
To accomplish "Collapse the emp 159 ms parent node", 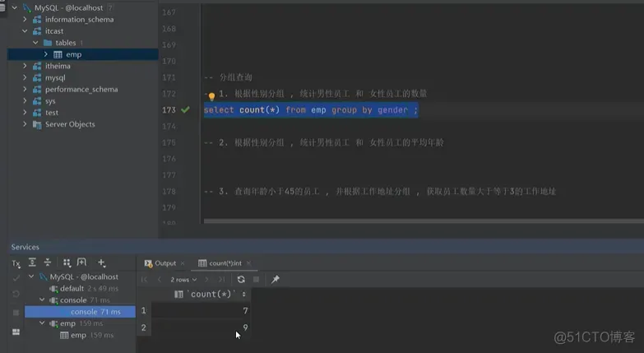I will (x=42, y=323).
